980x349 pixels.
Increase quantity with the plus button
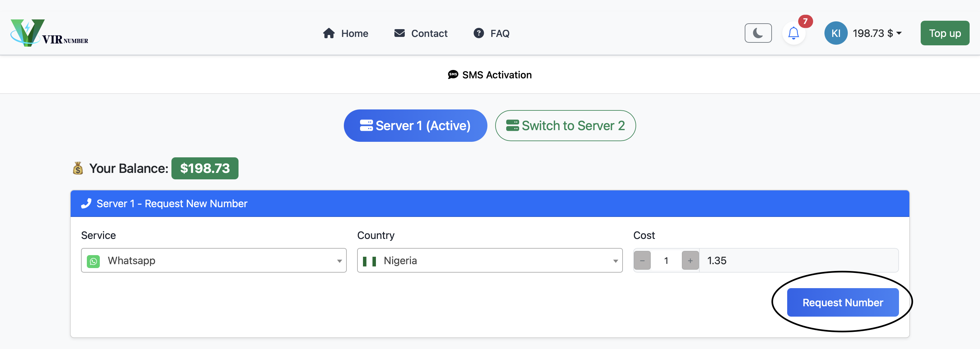690,261
